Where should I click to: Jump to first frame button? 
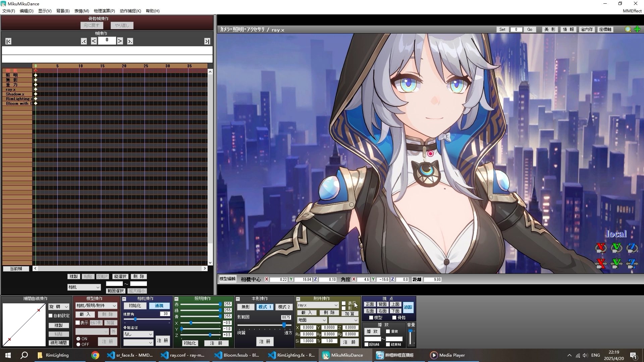point(8,41)
